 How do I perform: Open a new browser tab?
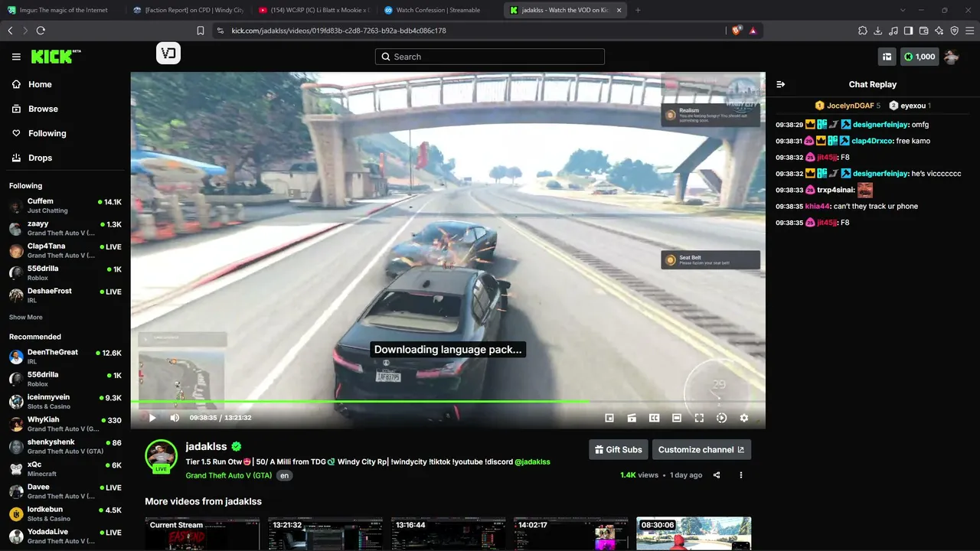638,10
